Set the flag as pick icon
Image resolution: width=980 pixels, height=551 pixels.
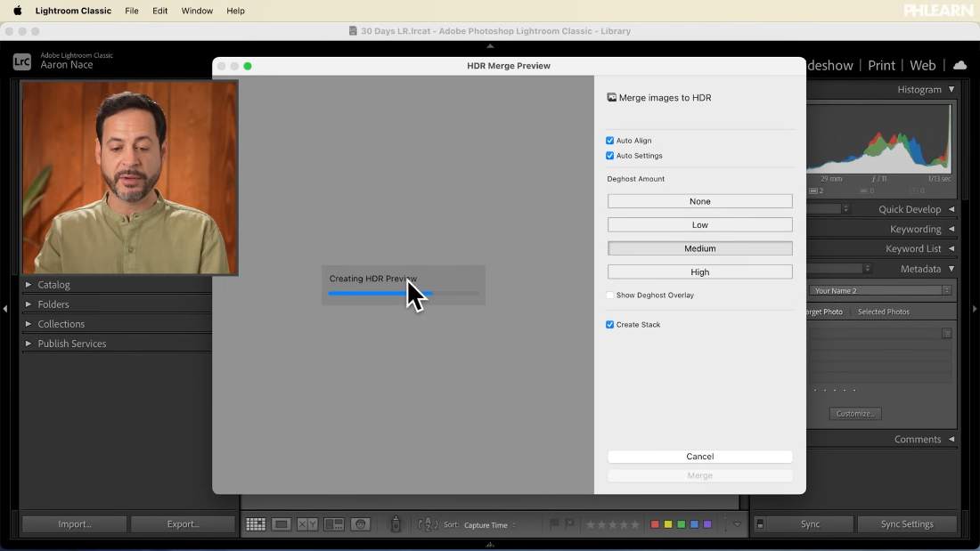pyautogui.click(x=554, y=524)
